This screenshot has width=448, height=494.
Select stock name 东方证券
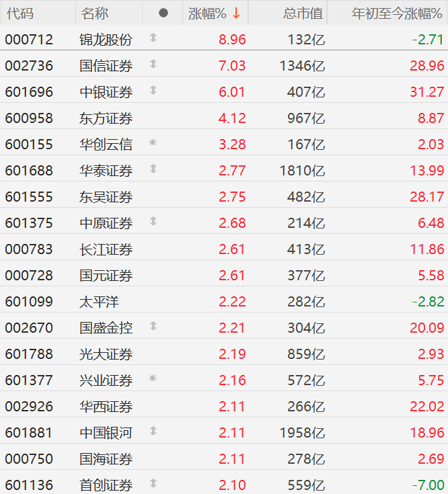point(106,118)
